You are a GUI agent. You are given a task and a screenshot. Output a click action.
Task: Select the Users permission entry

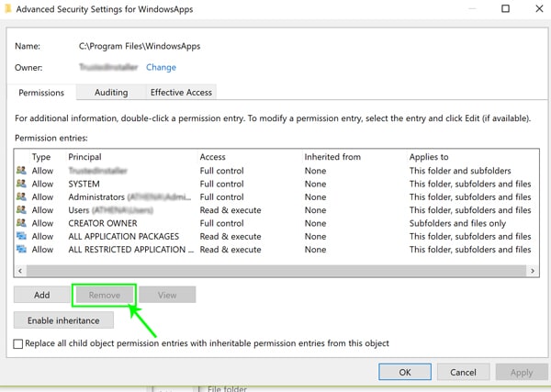point(276,210)
